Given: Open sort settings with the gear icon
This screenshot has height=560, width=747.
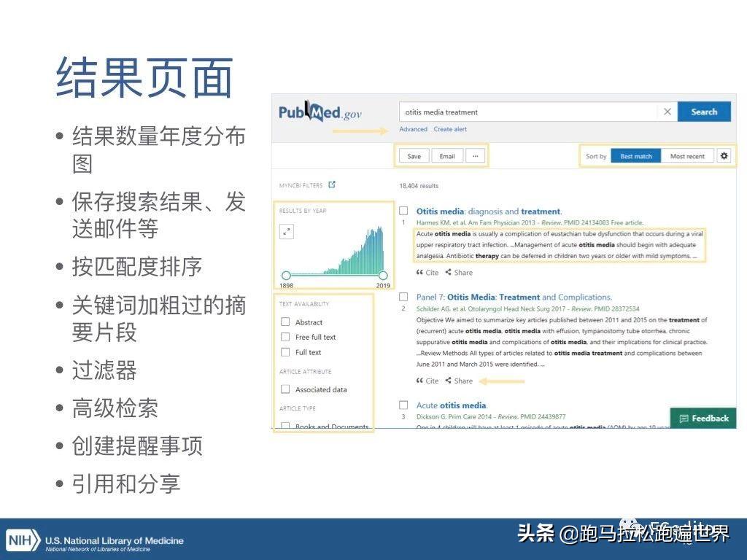Looking at the screenshot, I should pyautogui.click(x=724, y=155).
